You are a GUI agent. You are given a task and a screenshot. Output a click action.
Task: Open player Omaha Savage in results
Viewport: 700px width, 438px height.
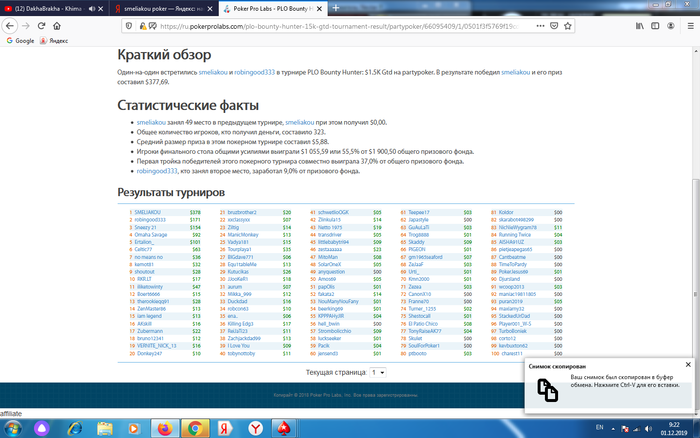(x=151, y=235)
